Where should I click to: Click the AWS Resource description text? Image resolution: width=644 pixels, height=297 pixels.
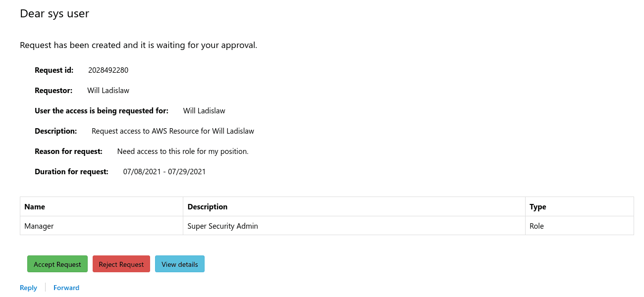tap(173, 131)
